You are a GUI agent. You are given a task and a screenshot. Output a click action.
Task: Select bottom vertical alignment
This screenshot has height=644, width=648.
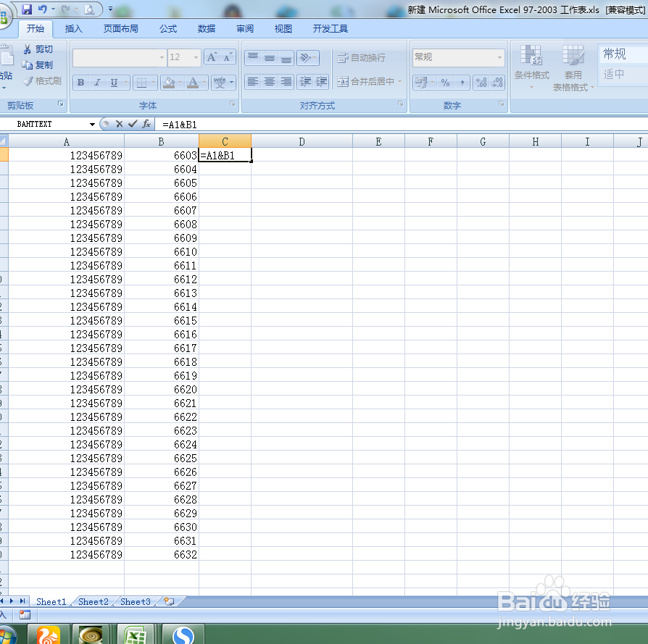click(x=286, y=58)
